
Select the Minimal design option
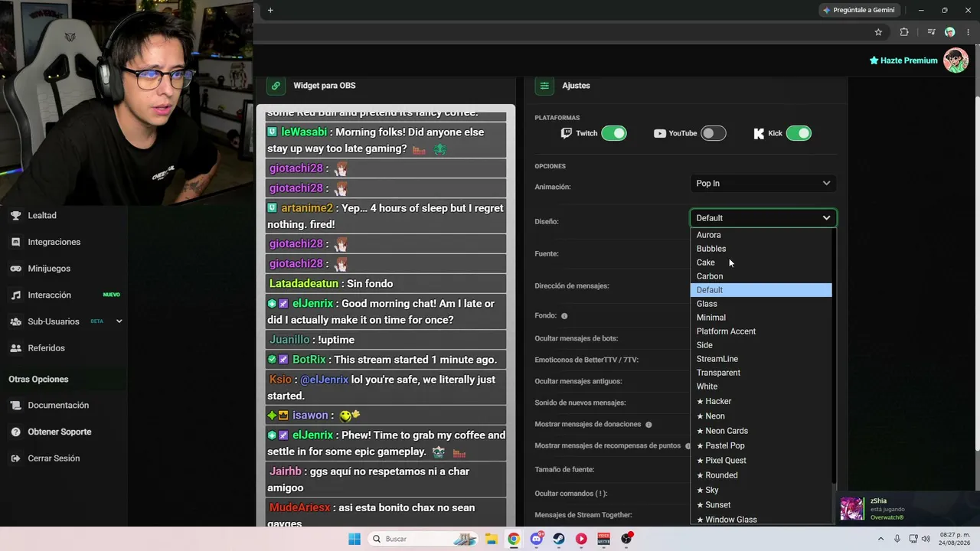coord(761,318)
